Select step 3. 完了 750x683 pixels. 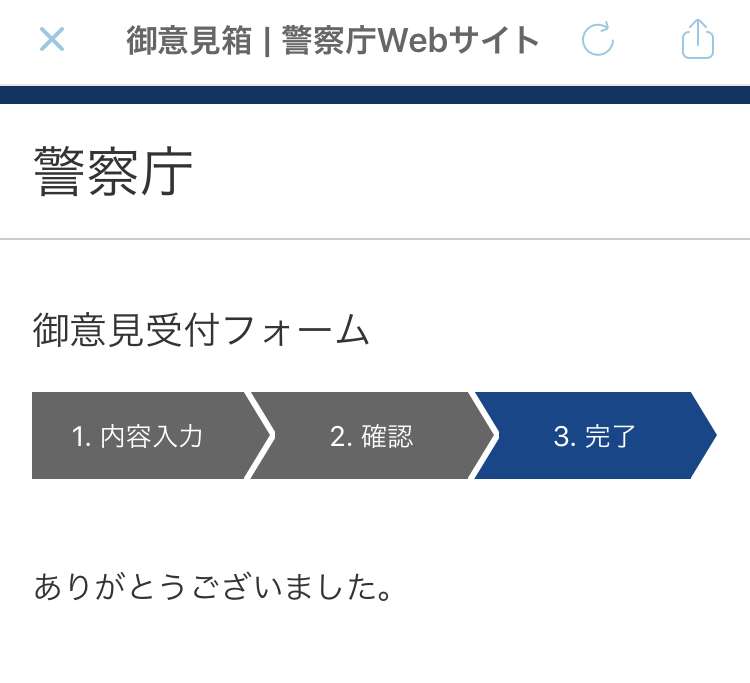[x=594, y=436]
